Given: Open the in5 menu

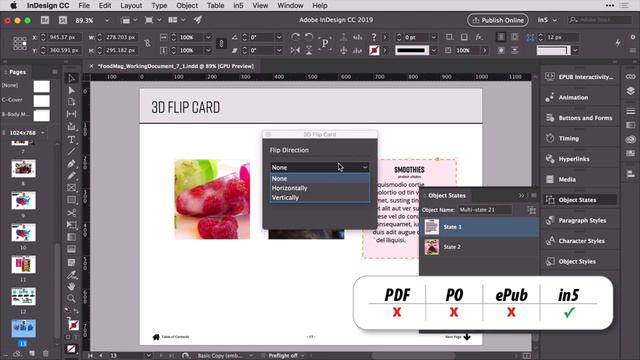Looking at the screenshot, I should [x=238, y=6].
